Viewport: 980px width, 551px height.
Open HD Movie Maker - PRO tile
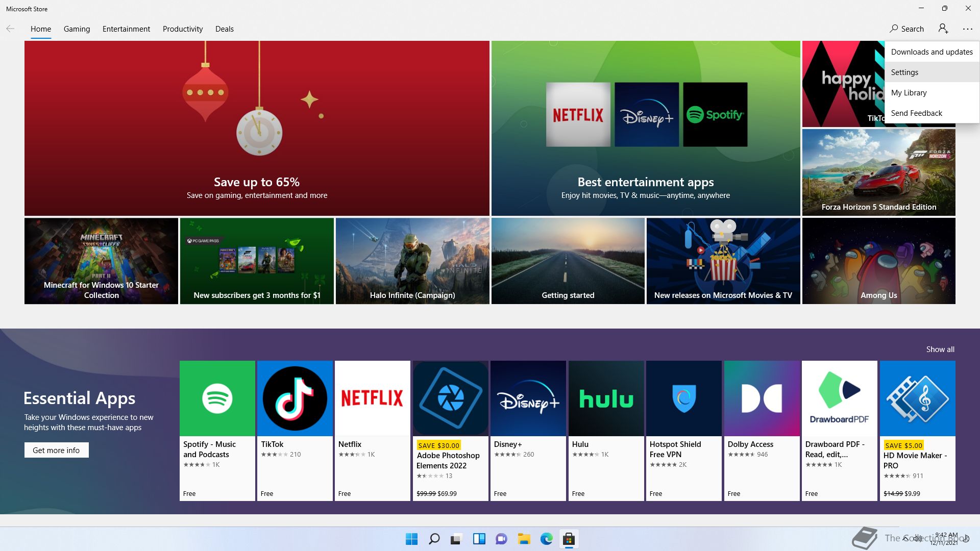(918, 431)
